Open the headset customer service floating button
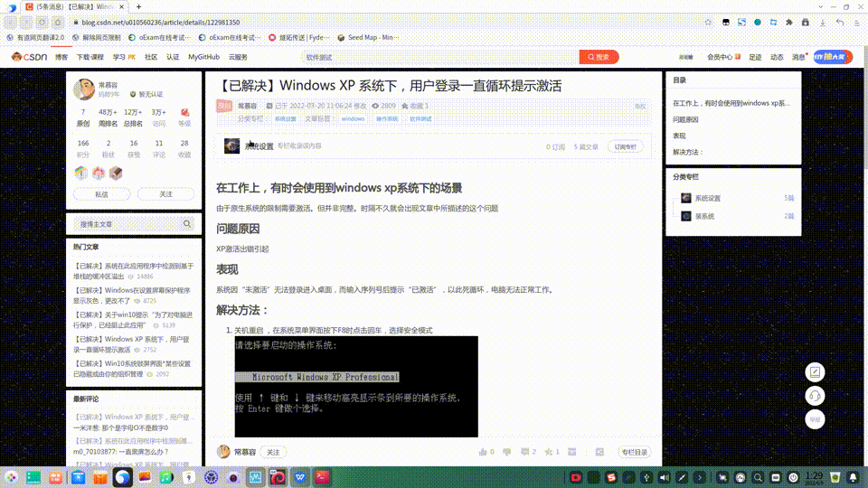 click(x=815, y=396)
